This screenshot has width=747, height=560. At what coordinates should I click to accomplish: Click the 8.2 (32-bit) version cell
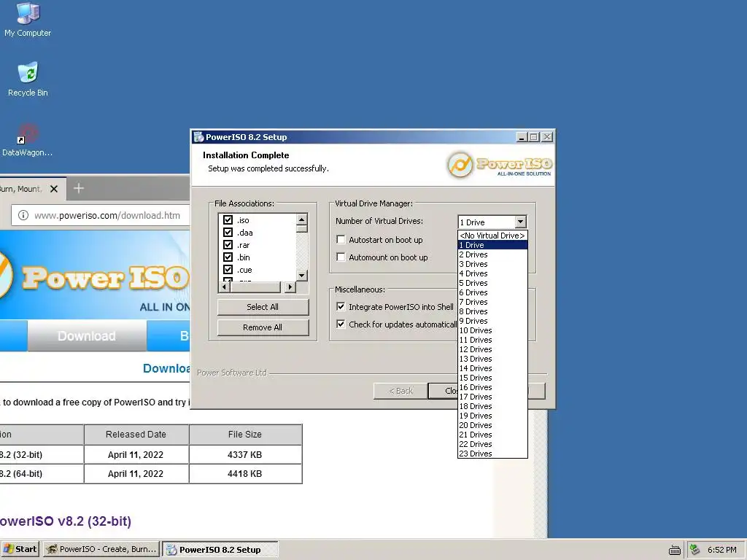click(x=42, y=455)
